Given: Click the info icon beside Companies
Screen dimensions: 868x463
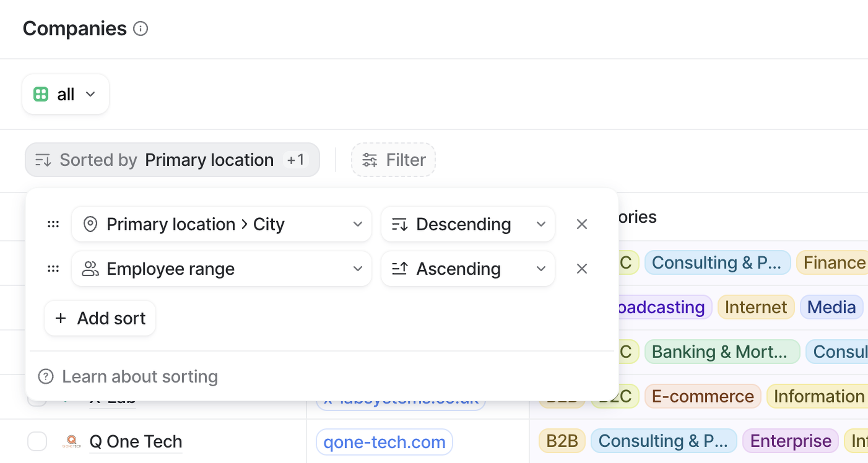Looking at the screenshot, I should click(140, 29).
